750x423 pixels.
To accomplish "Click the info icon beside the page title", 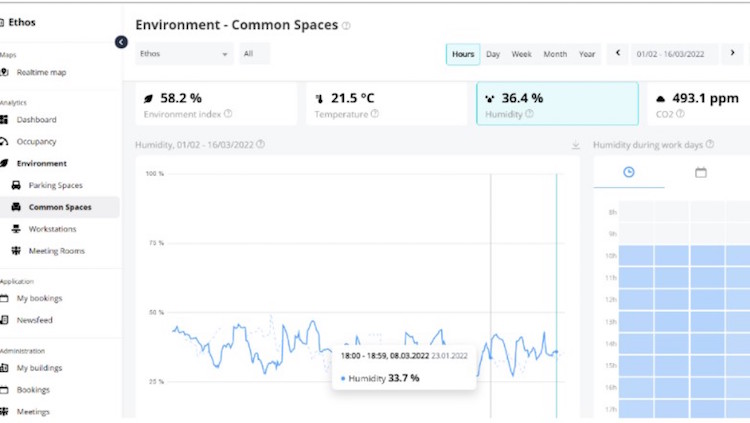I will click(346, 26).
